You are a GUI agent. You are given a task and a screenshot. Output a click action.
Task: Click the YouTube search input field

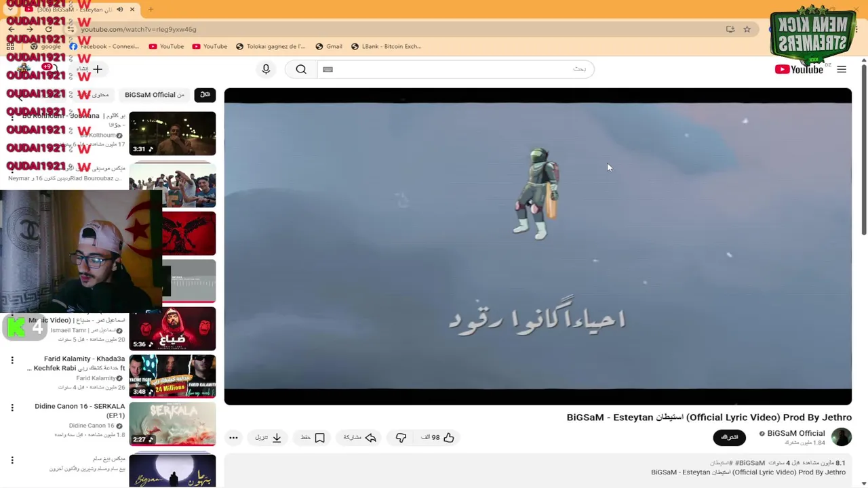[x=456, y=69]
